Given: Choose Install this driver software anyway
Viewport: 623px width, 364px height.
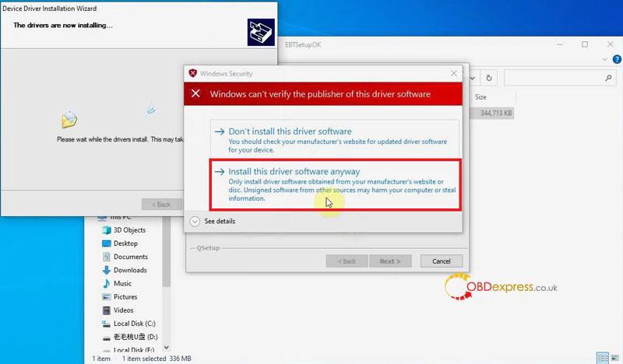Looking at the screenshot, I should [x=335, y=184].
